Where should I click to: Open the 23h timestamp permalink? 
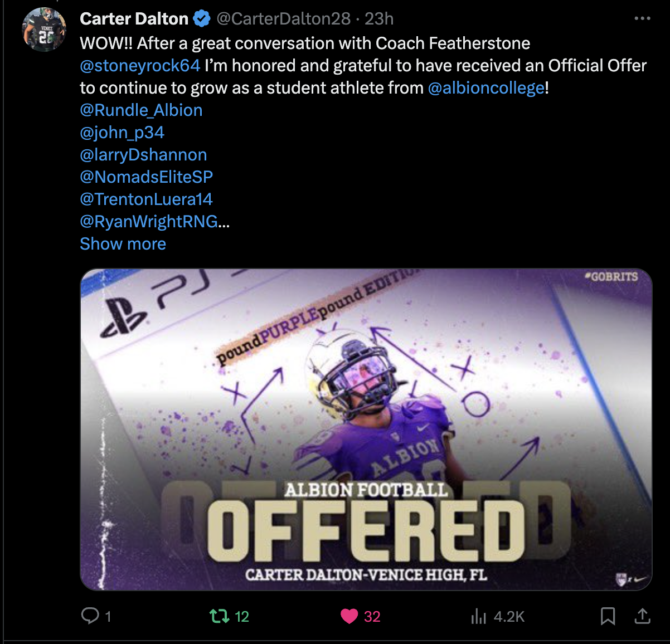coord(379,19)
